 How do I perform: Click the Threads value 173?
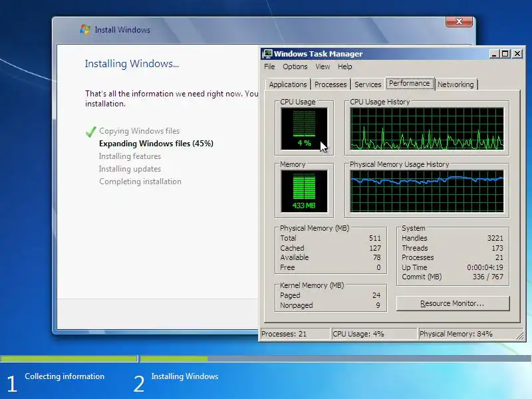tap(497, 248)
